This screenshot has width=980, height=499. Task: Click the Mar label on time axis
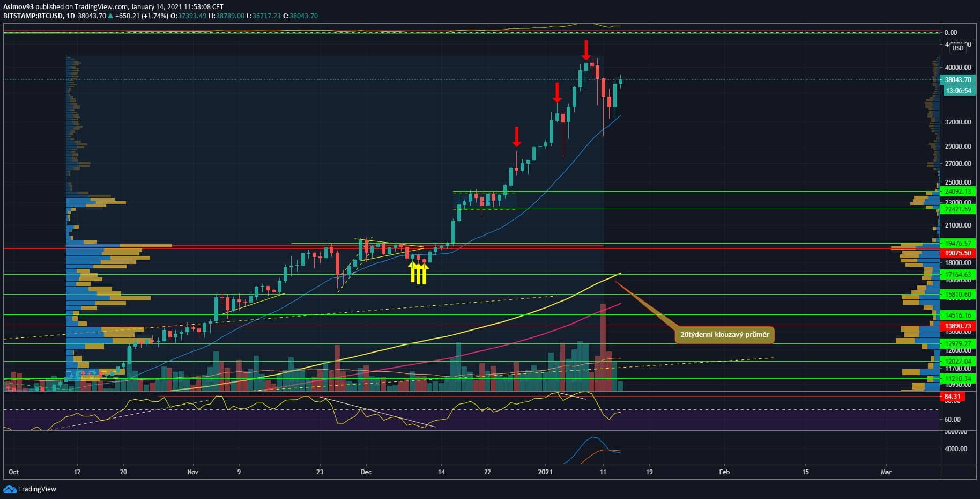tap(886, 472)
